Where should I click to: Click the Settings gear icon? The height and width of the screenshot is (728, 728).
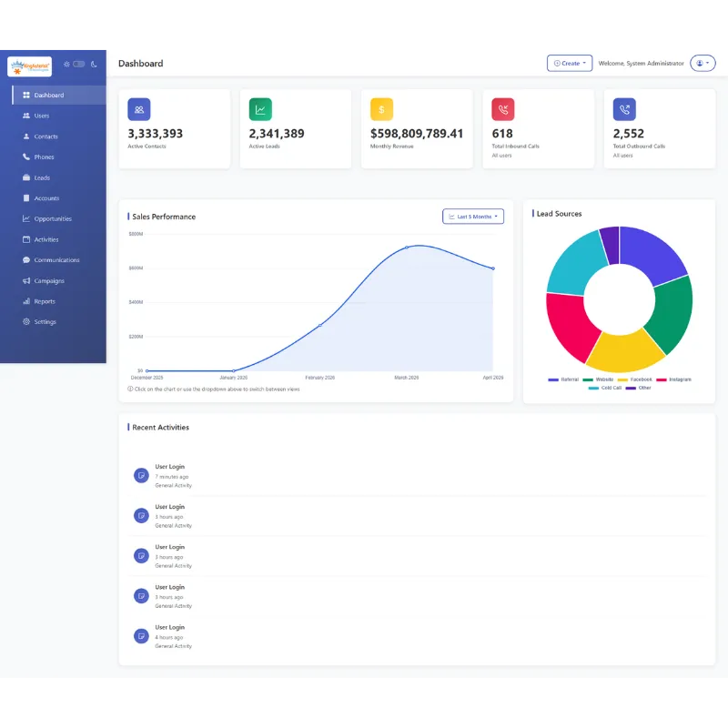pos(26,321)
